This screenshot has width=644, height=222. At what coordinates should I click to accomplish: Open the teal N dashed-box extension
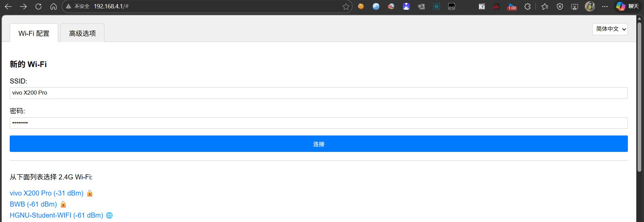[436, 6]
